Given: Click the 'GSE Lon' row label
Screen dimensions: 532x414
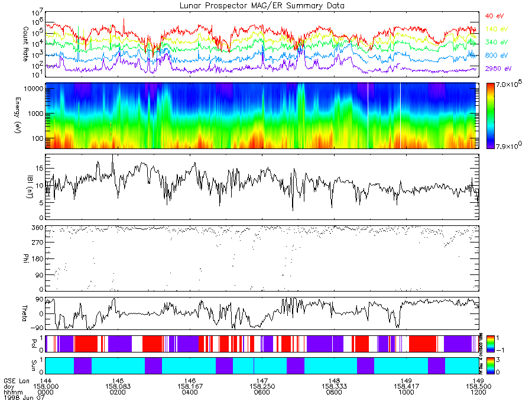Looking at the screenshot, I should click(x=17, y=381).
